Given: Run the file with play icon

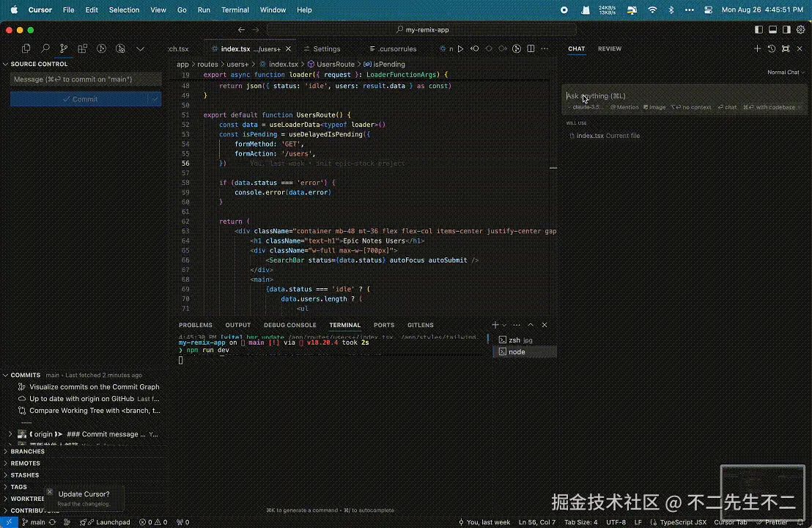Looking at the screenshot, I should point(460,48).
